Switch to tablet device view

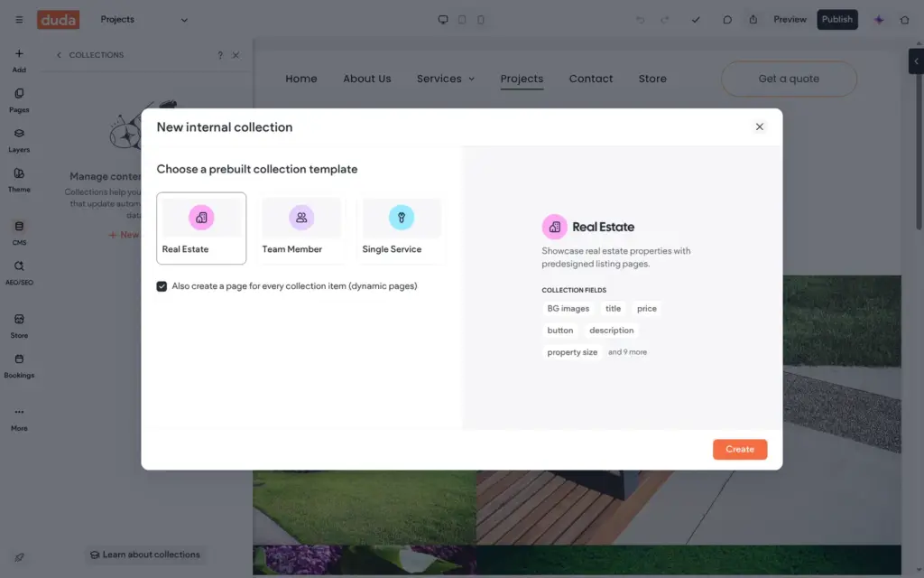coord(462,20)
